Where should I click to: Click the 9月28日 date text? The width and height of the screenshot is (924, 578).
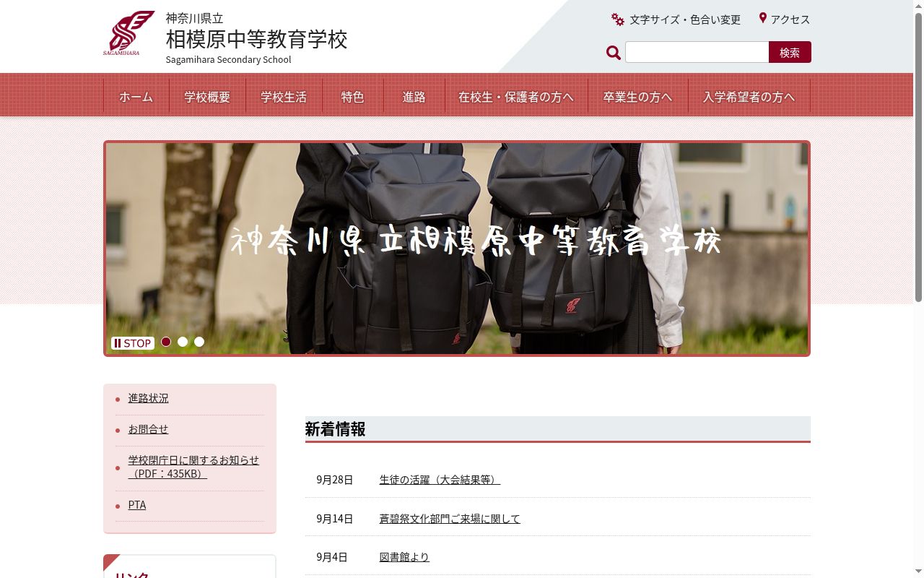pyautogui.click(x=334, y=480)
